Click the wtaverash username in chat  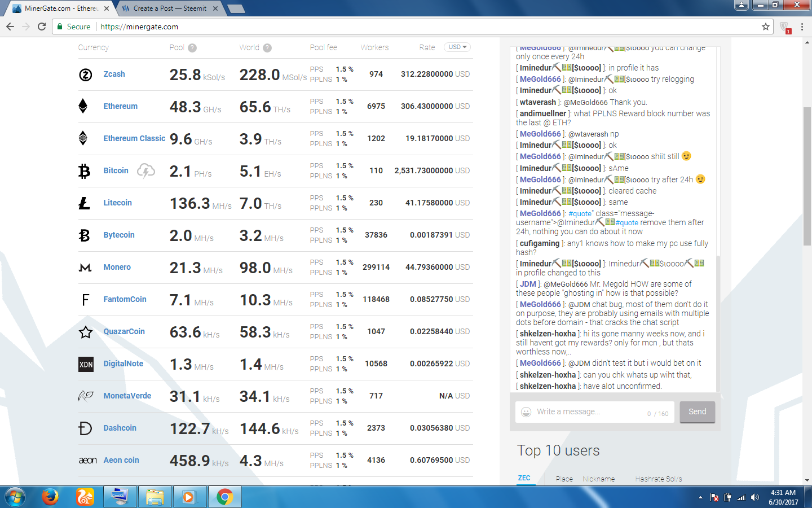click(x=538, y=103)
